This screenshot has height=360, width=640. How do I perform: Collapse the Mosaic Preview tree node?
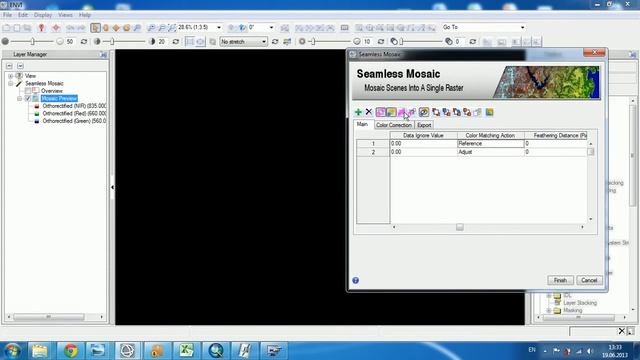(19, 98)
